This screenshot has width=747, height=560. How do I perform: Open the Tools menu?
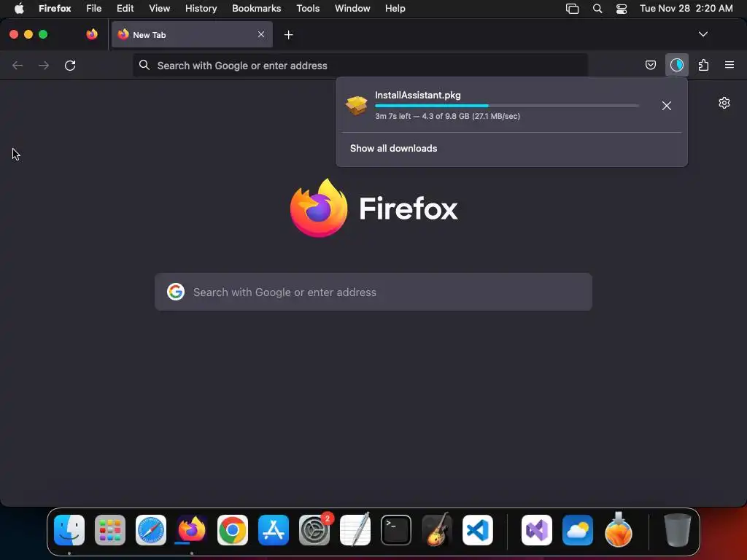pos(308,9)
